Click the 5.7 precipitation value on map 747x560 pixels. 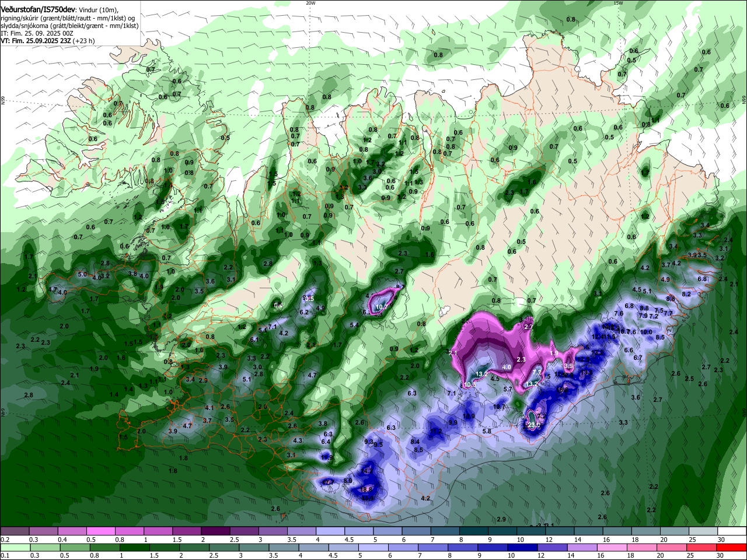click(508, 389)
